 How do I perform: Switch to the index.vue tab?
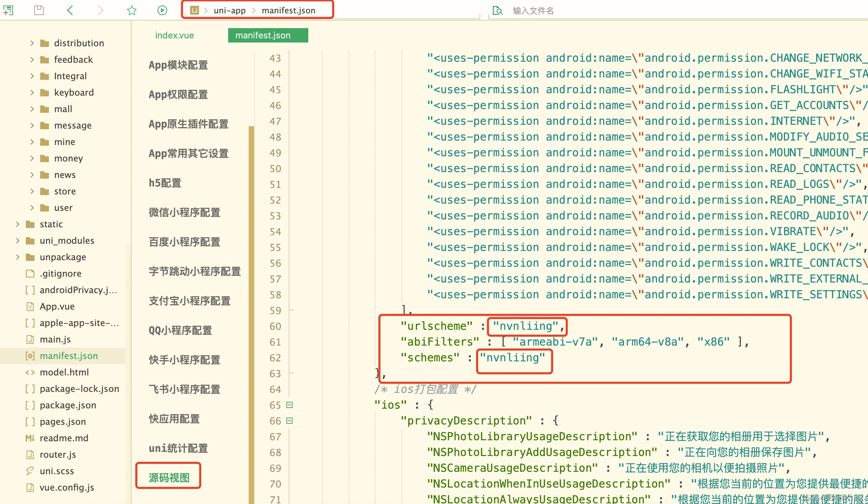pyautogui.click(x=174, y=36)
